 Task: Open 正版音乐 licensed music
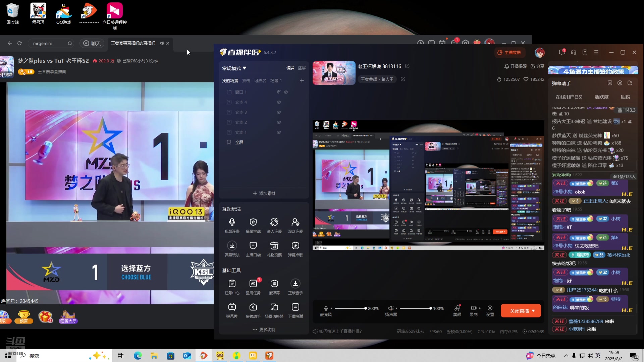(x=296, y=287)
